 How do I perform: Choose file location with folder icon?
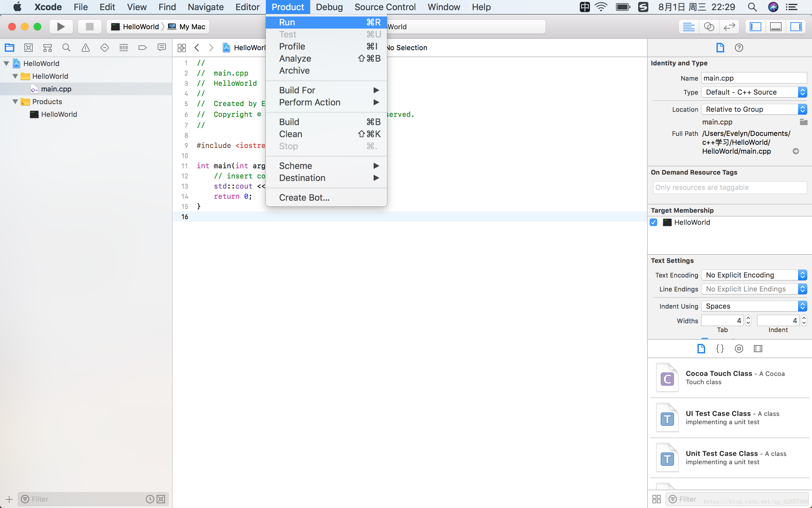click(803, 122)
